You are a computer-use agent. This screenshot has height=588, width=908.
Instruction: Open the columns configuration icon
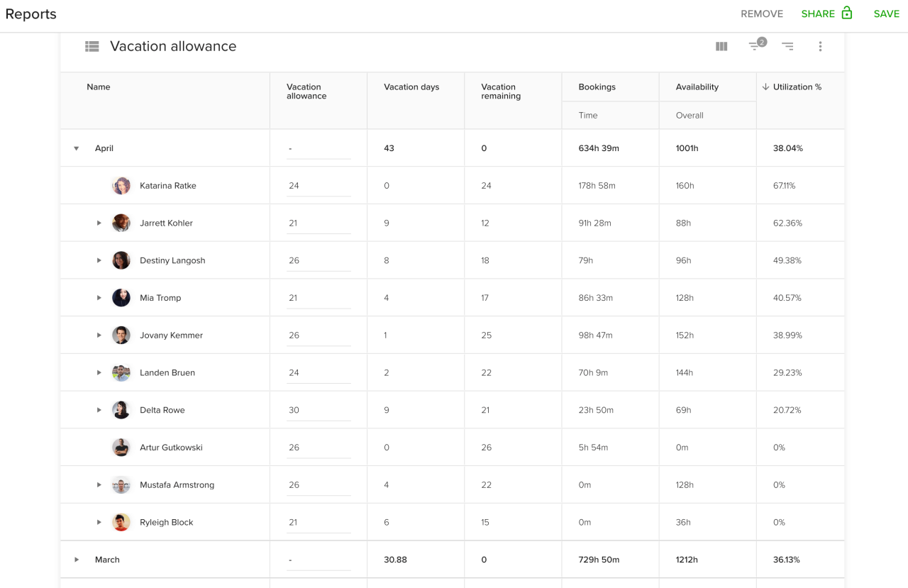click(721, 47)
